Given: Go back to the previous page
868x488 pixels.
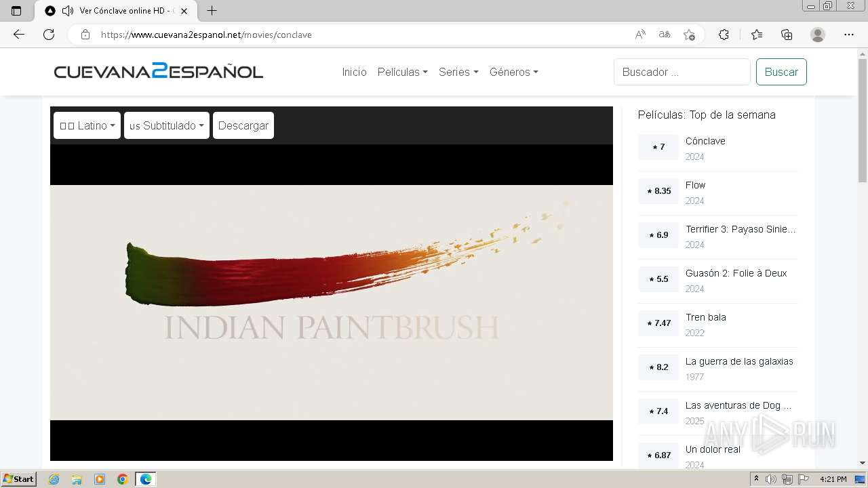Looking at the screenshot, I should (x=19, y=35).
